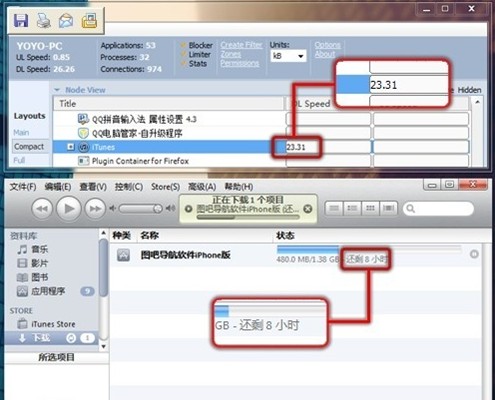Click the iTunes next track button
Screen dimensions: 495x400
(x=95, y=209)
